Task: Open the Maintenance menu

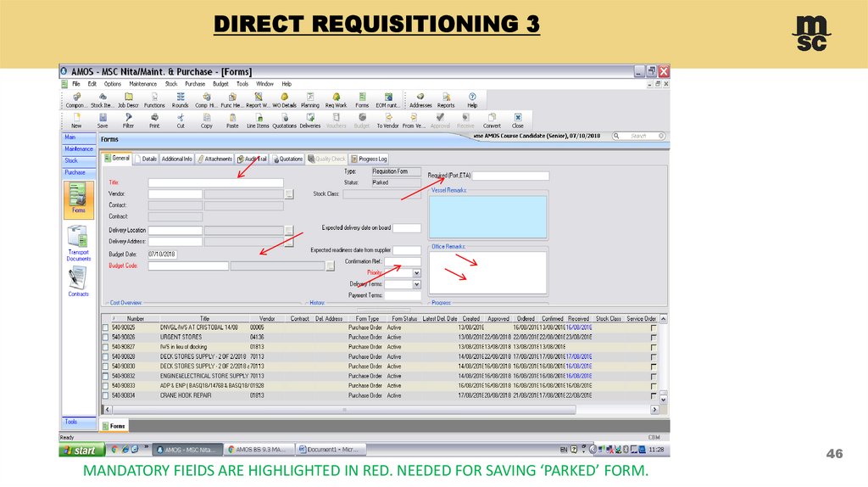Action: click(x=142, y=84)
